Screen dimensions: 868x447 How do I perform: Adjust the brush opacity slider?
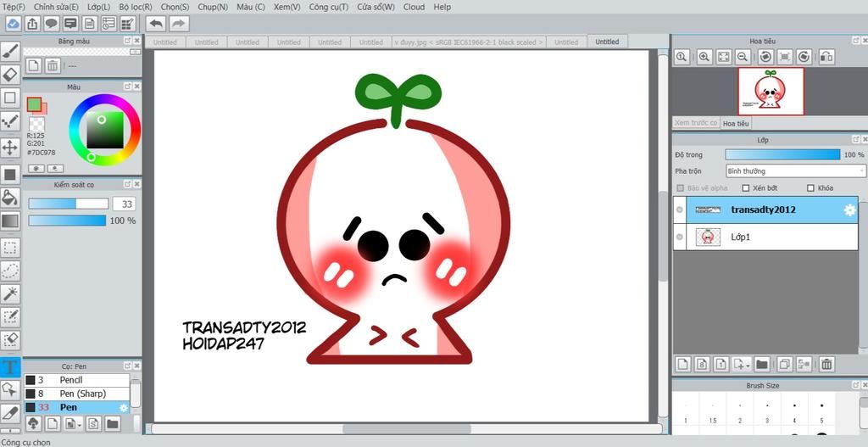(x=67, y=221)
